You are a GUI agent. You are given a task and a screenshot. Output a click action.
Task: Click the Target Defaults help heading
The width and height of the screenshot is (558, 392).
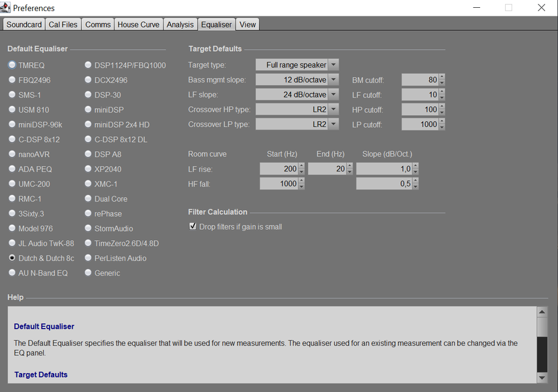point(41,374)
